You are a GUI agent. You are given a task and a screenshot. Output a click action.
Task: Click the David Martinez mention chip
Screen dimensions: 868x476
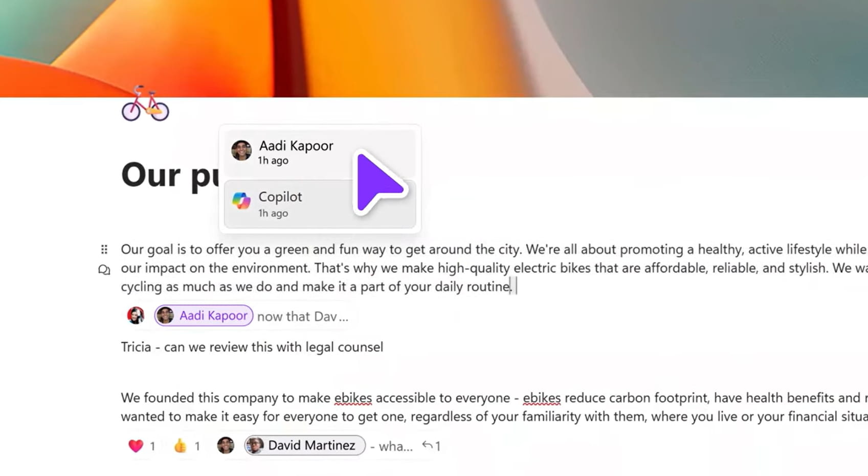point(305,445)
